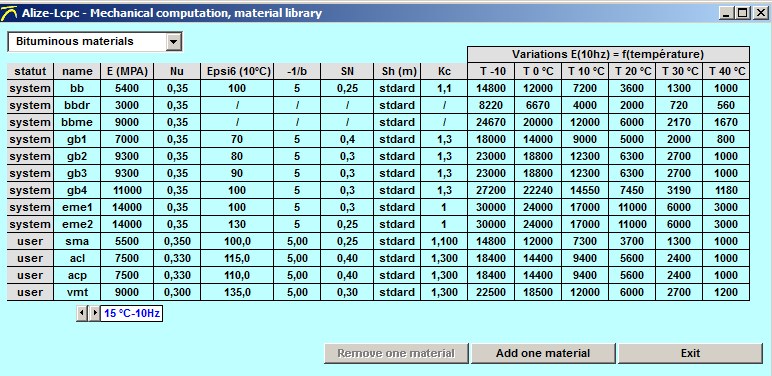Viewport: 772px width, 376px height.
Task: Select the bbme material name cell
Action: (77, 122)
